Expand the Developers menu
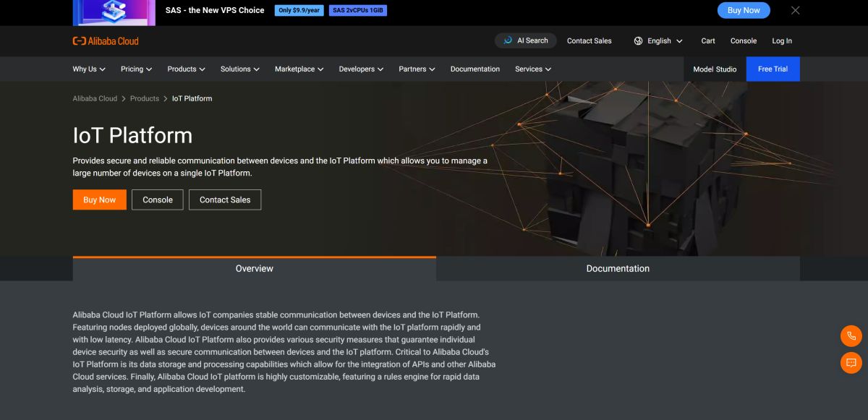This screenshot has height=420, width=868. (x=362, y=69)
